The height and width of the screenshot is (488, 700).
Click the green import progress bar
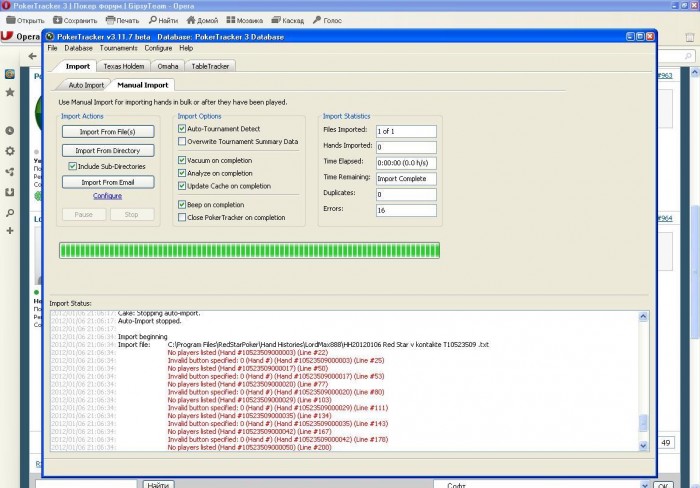click(x=250, y=250)
